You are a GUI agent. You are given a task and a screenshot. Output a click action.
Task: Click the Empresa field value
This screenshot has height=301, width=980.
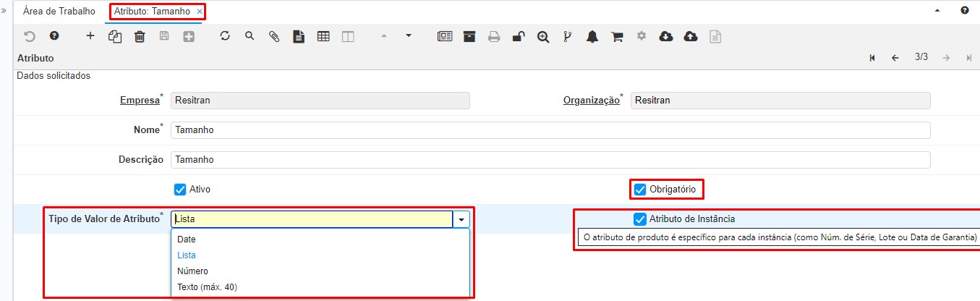[320, 101]
